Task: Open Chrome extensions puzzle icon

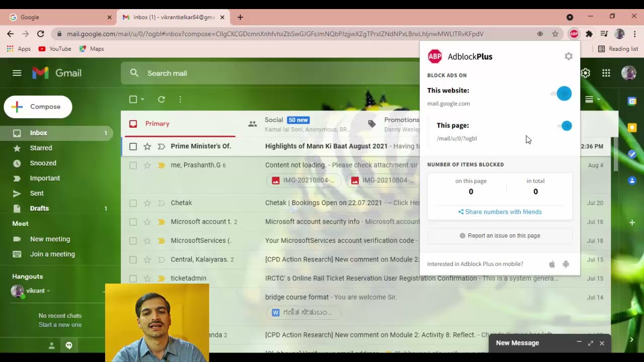Action: coord(589,34)
